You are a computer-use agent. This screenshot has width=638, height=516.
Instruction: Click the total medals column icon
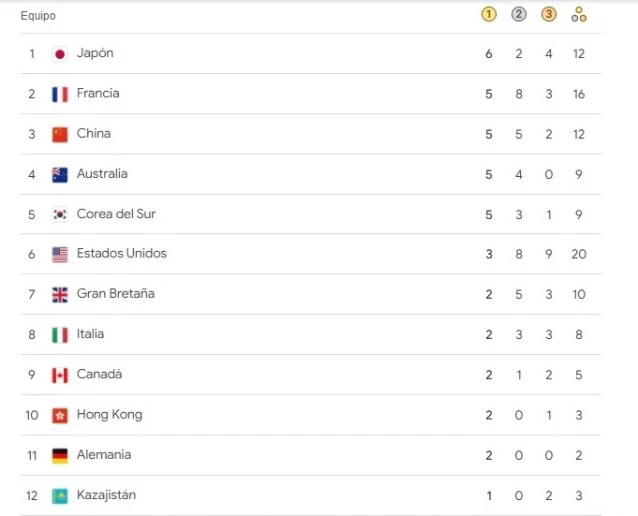tap(579, 15)
